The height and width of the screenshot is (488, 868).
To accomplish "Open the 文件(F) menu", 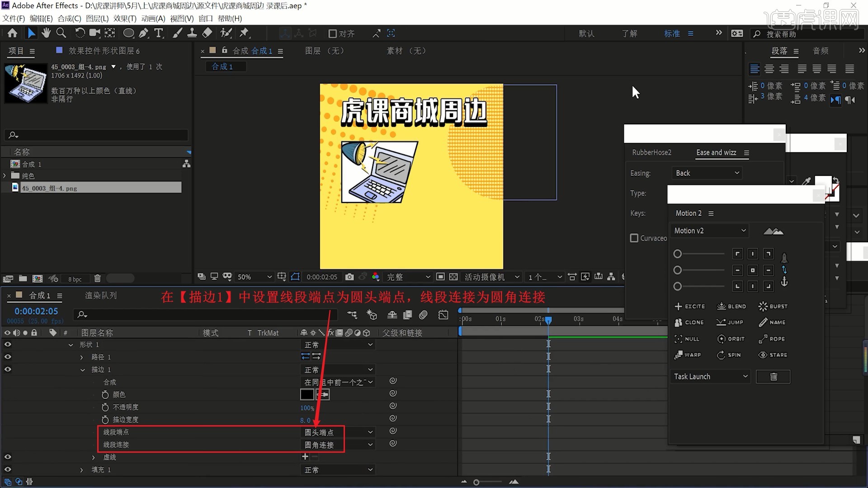I will 14,19.
